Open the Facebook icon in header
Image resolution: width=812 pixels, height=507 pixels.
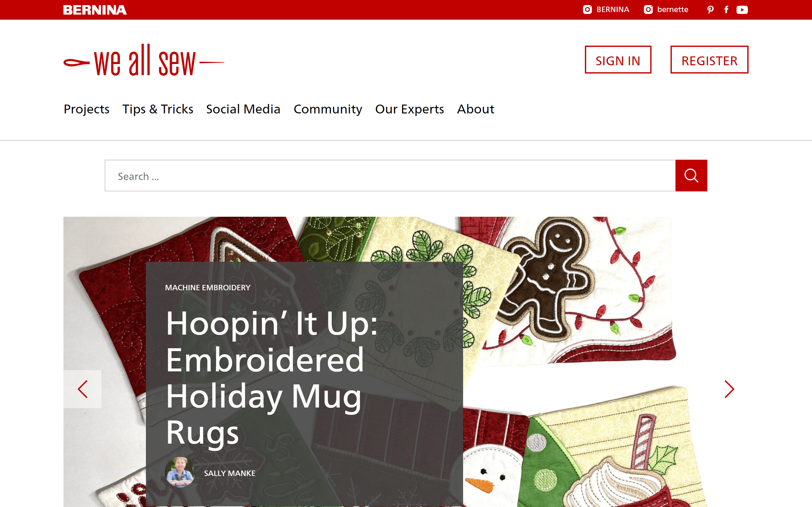[x=726, y=10]
